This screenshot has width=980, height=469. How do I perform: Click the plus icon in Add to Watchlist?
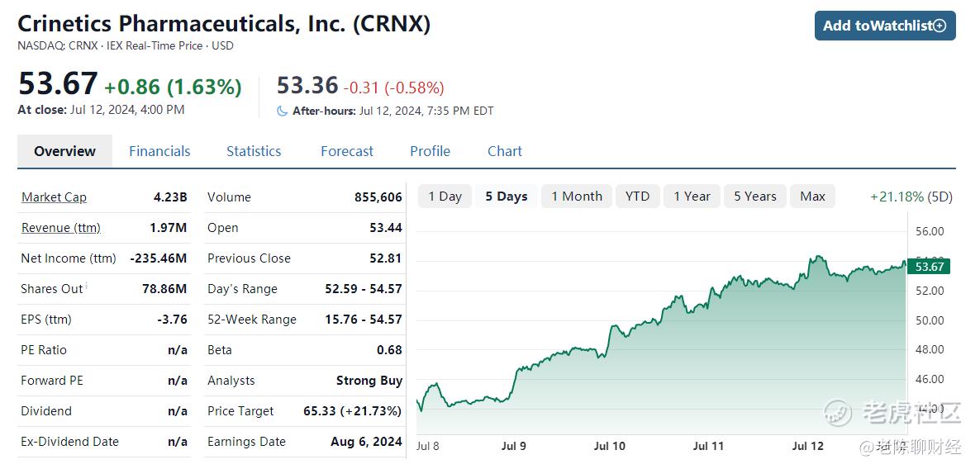coord(940,26)
